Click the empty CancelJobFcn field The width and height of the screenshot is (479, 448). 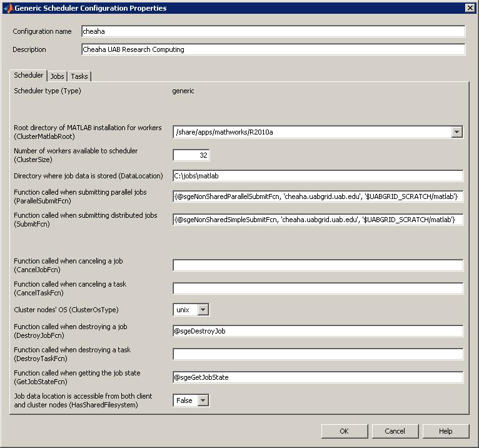[318, 265]
